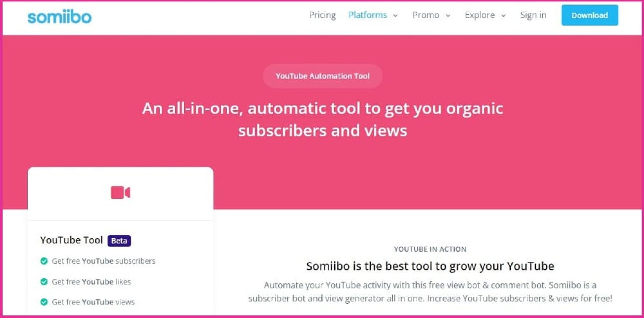644x318 pixels.
Task: Select the Explore menu item
Action: tap(480, 15)
